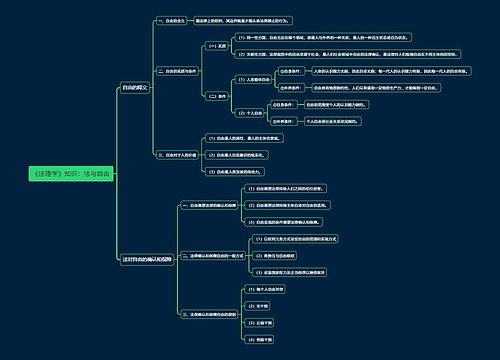This screenshot has width=500, height=360.
Task: Select the last (4) leaf node at bottom
Action: point(260,340)
